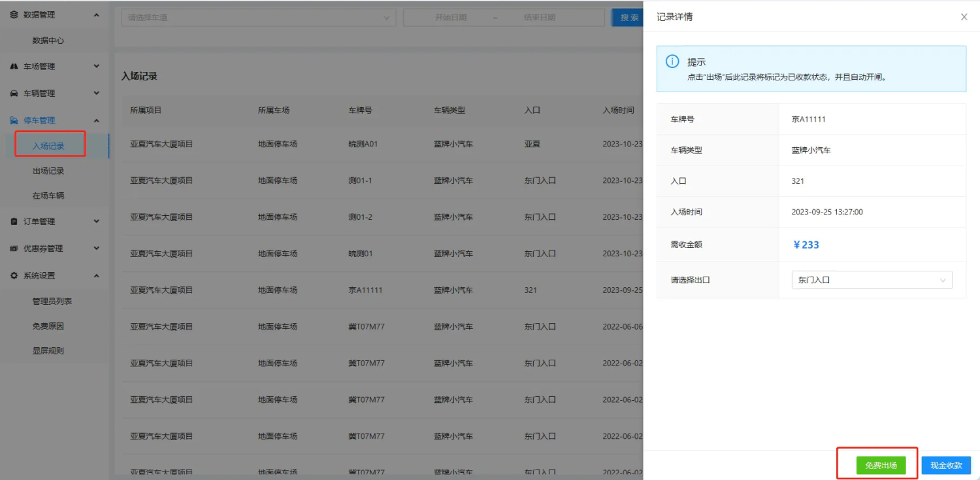Close the 记录详情 drawer
Image resolution: width=980 pixels, height=480 pixels.
tap(964, 17)
